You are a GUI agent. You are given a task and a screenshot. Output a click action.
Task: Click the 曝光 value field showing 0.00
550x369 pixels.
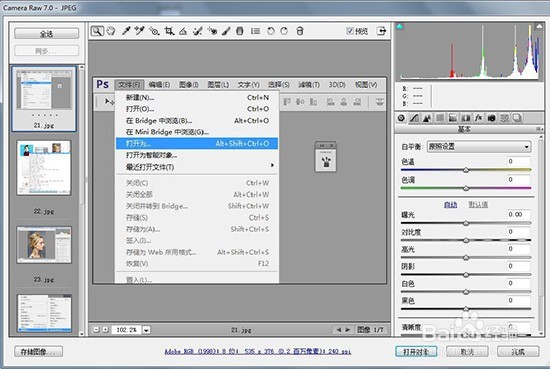pos(518,214)
